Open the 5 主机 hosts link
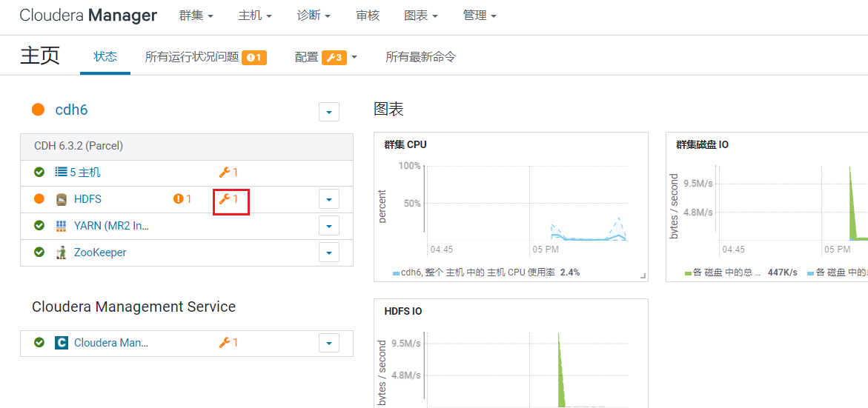868x408 pixels. tap(85, 173)
